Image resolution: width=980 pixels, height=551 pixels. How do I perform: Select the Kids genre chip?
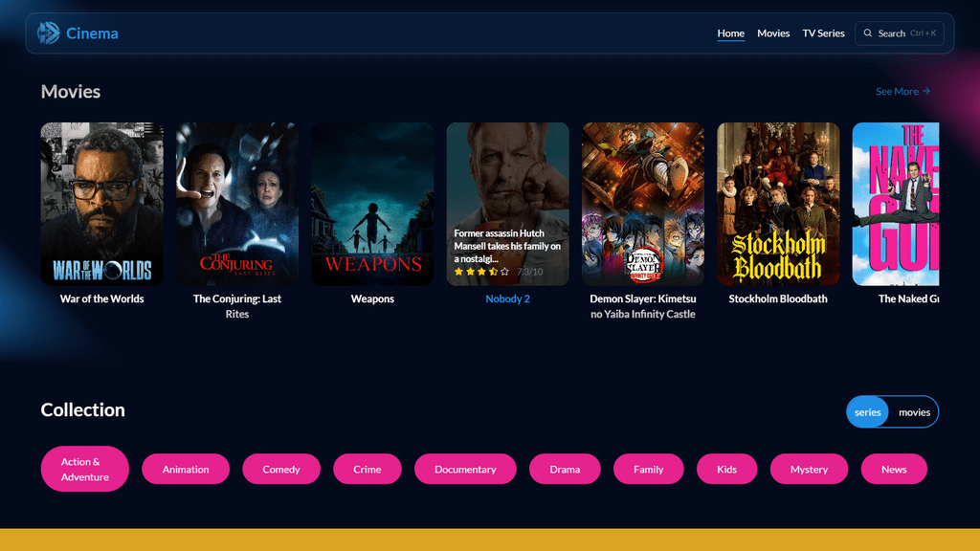[727, 469]
